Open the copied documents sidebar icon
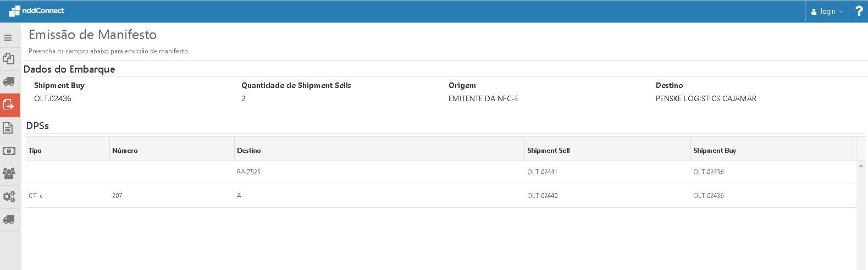This screenshot has width=868, height=270. click(x=9, y=59)
